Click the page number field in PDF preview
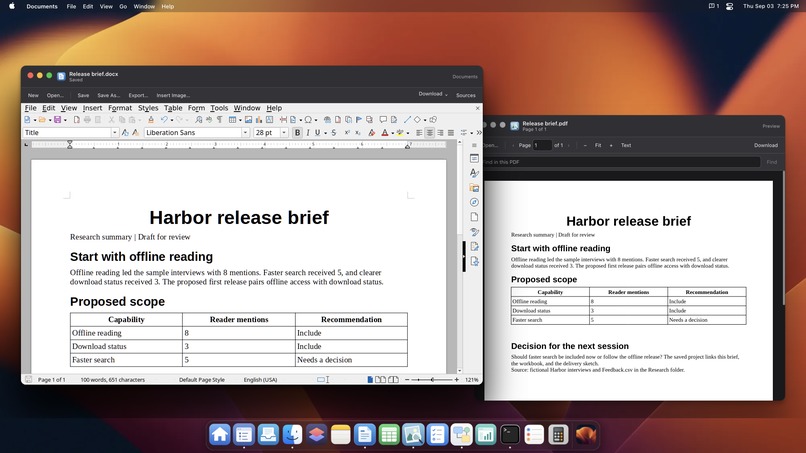This screenshot has width=806, height=453. pyautogui.click(x=542, y=145)
